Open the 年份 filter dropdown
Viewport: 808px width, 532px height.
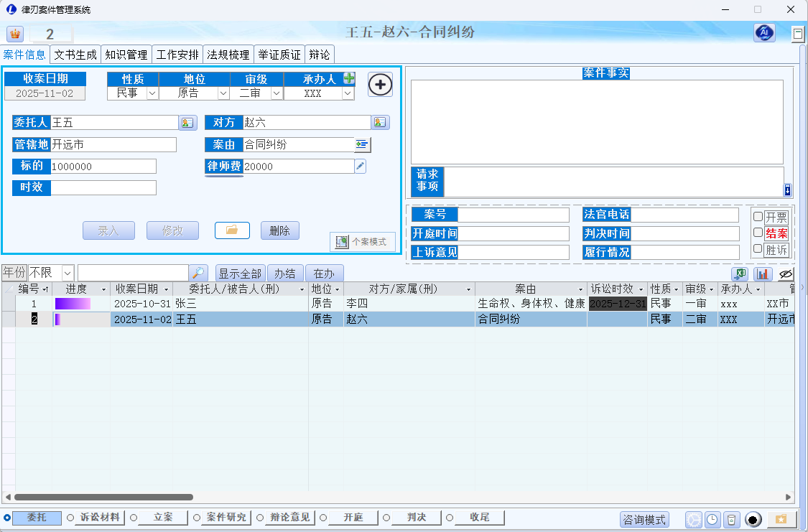pos(68,274)
